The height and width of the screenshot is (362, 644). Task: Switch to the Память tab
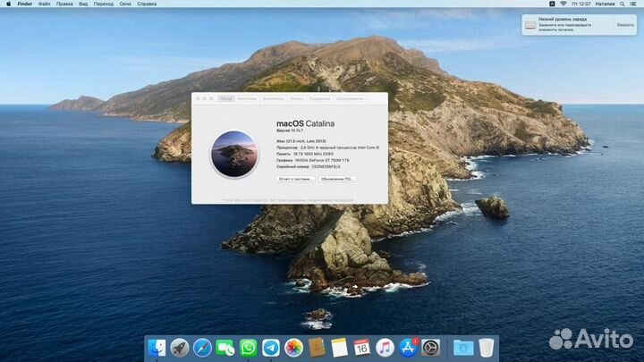tap(297, 98)
